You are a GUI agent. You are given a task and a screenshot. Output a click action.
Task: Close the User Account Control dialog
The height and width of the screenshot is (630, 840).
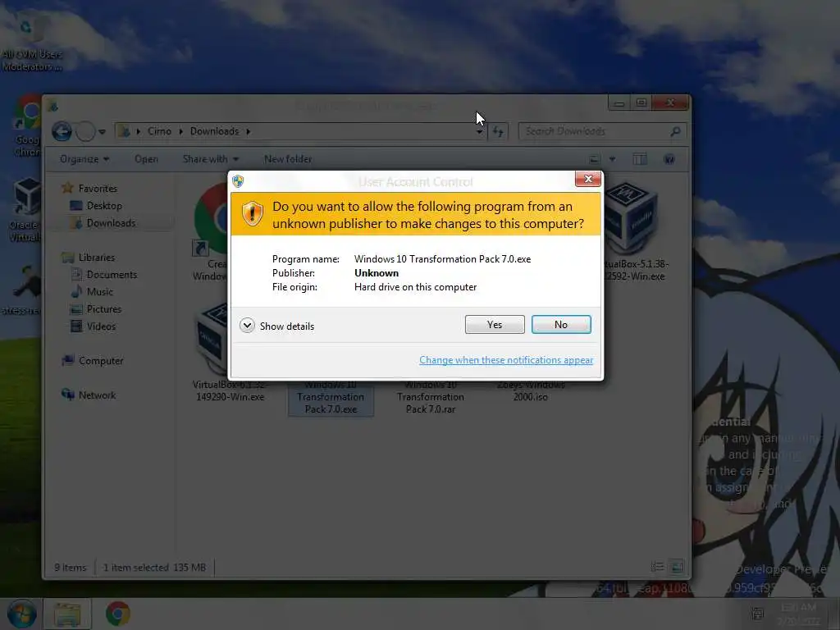pyautogui.click(x=587, y=179)
